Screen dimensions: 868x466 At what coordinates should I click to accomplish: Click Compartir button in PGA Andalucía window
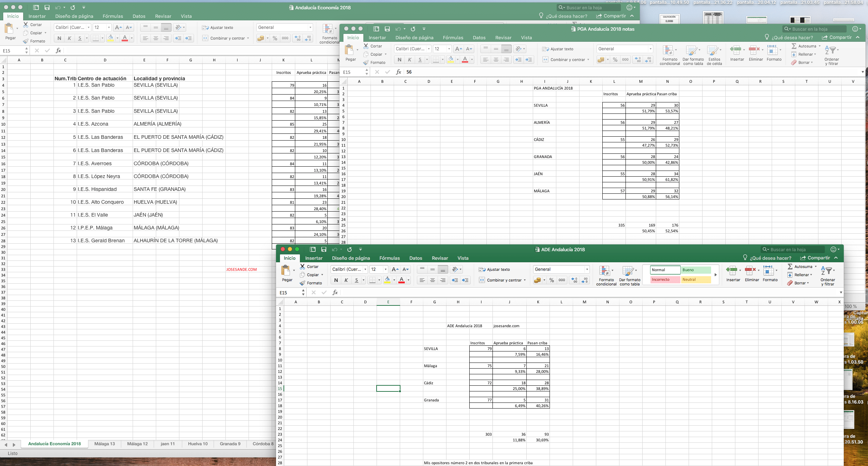click(837, 37)
